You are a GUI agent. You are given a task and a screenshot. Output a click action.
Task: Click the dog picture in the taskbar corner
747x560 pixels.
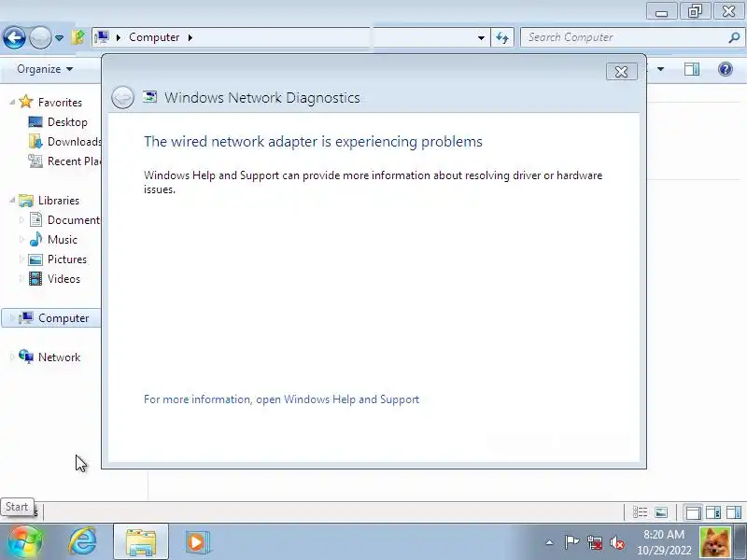tap(714, 542)
